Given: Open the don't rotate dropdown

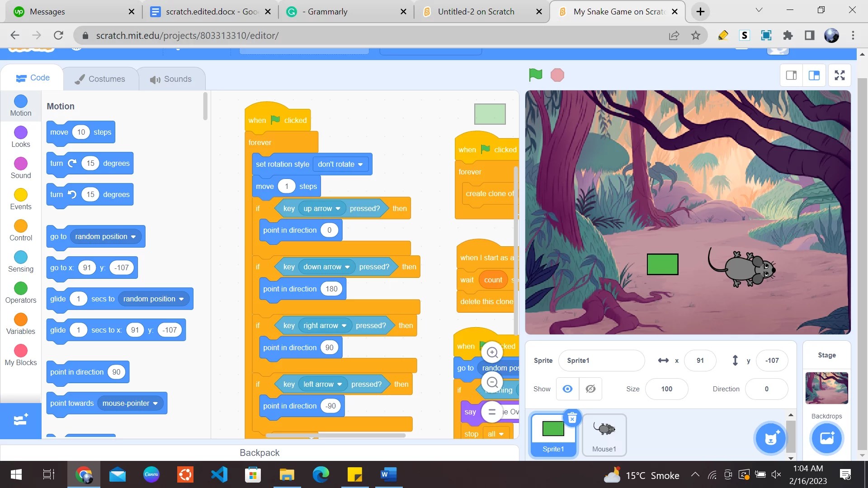Looking at the screenshot, I should point(341,164).
